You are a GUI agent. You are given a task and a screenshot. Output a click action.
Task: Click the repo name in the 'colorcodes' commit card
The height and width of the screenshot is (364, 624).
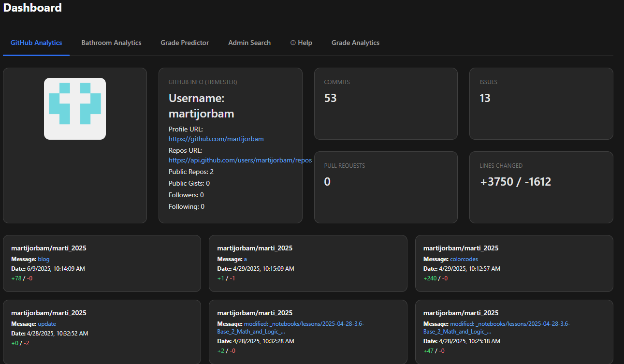461,248
